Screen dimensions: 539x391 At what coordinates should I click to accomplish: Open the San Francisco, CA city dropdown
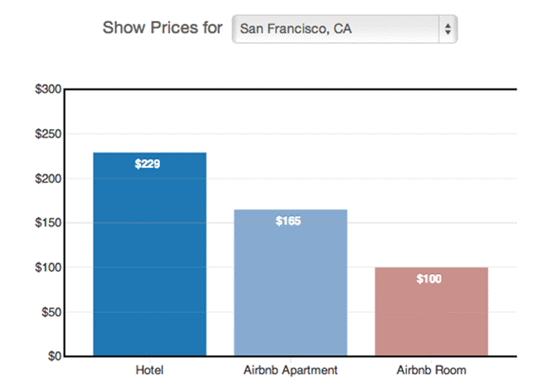344,29
